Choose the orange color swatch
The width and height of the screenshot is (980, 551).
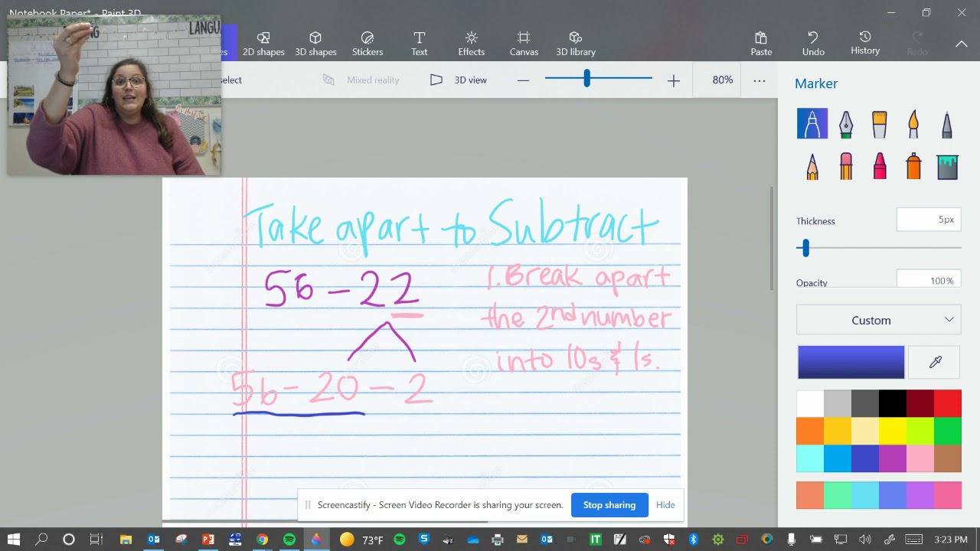[810, 431]
